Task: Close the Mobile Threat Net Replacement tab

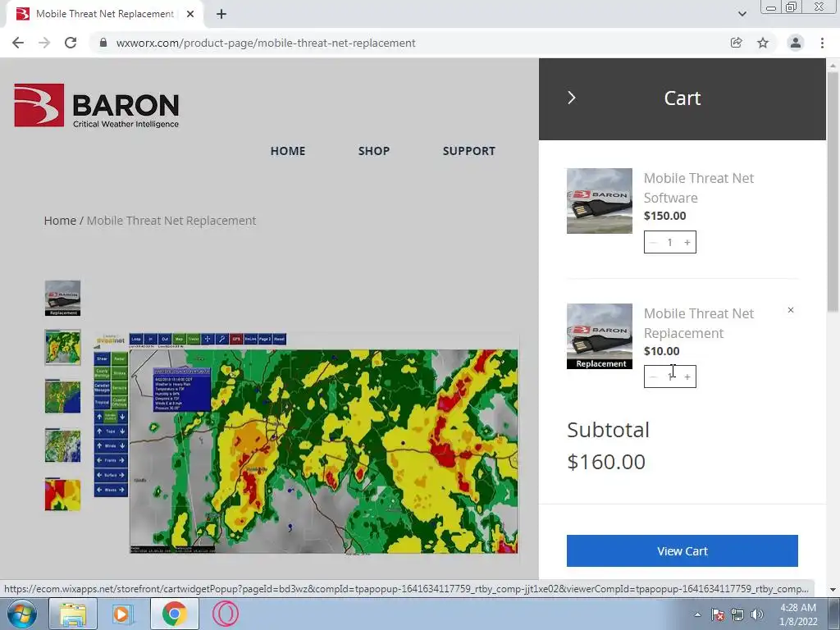Action: coord(190,14)
